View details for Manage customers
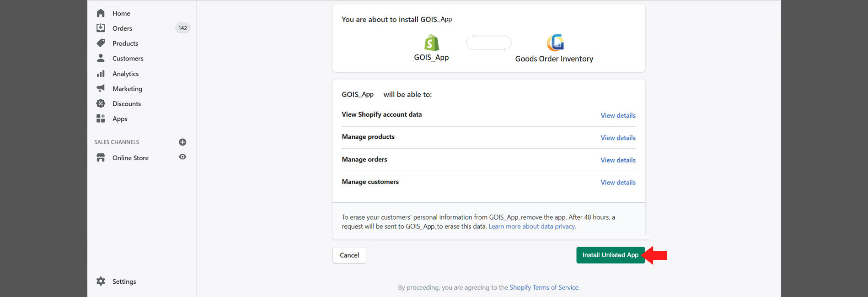 point(618,183)
